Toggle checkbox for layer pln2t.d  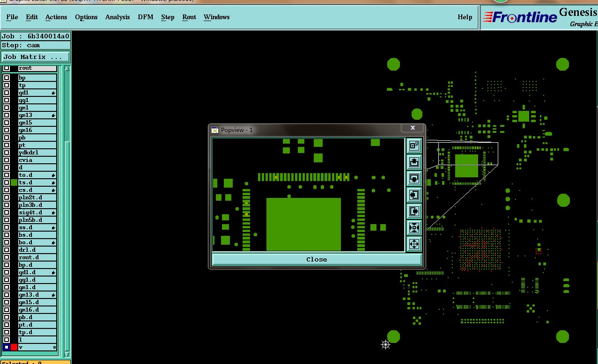[7, 197]
